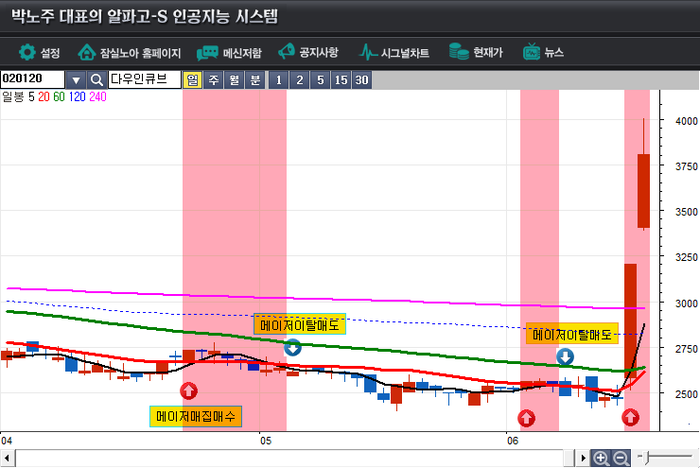Click the 일봉 legend label

point(13,97)
